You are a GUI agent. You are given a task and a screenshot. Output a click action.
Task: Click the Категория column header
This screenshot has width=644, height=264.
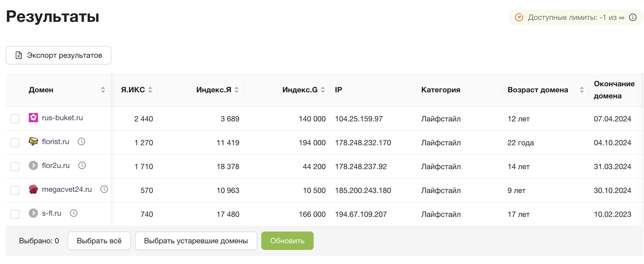(x=441, y=90)
